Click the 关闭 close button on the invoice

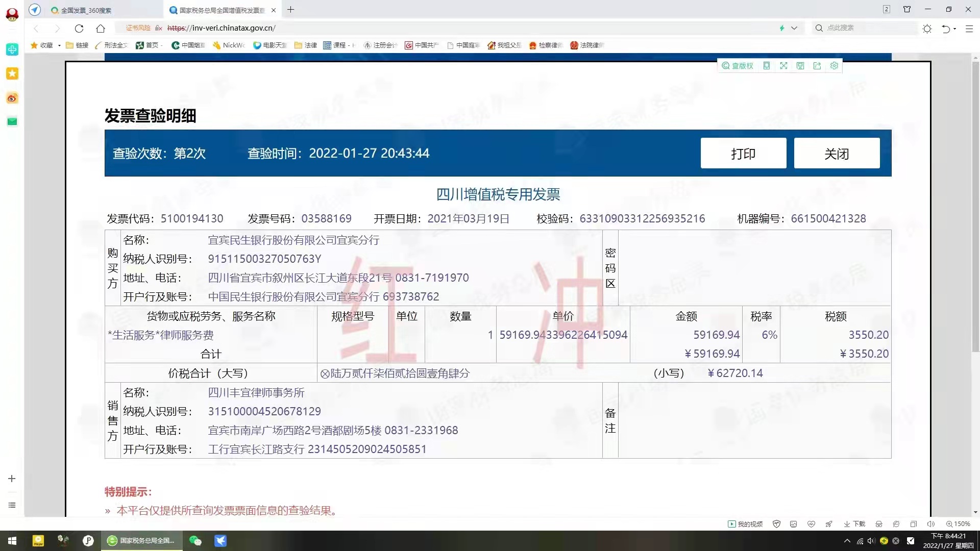[837, 153]
